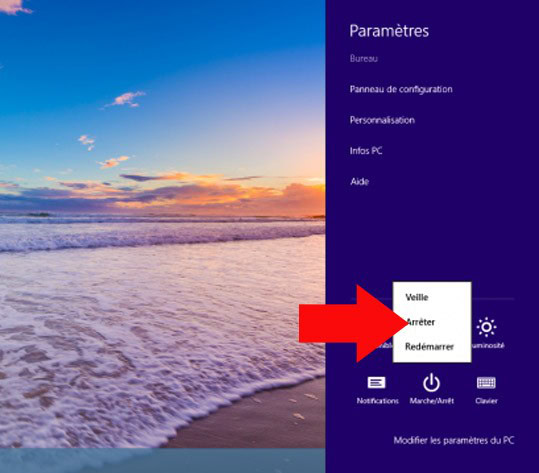Click the Bureau label under Paramètres
The width and height of the screenshot is (539, 473).
coord(363,59)
